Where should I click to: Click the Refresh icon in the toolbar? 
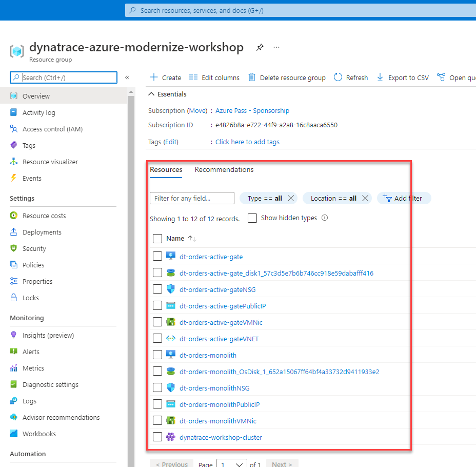pos(338,77)
